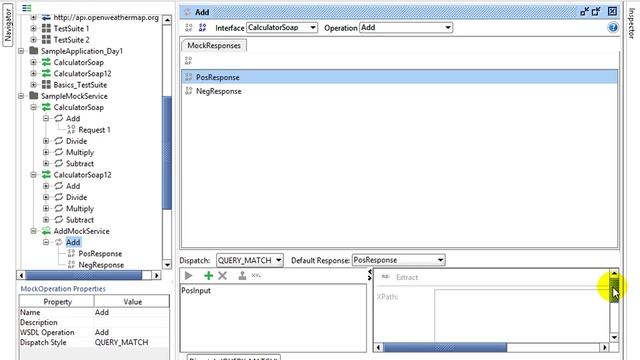Open the Interface CalculatorSoap dropdown

click(x=282, y=28)
